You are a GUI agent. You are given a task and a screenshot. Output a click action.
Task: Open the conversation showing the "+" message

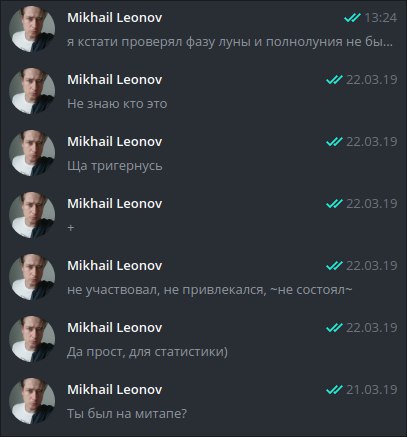tap(203, 215)
